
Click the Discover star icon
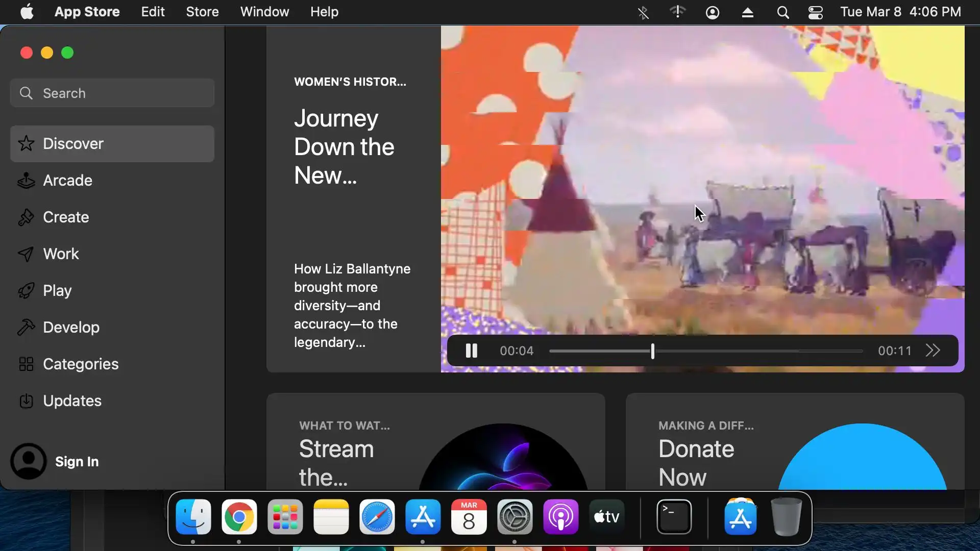tap(26, 144)
